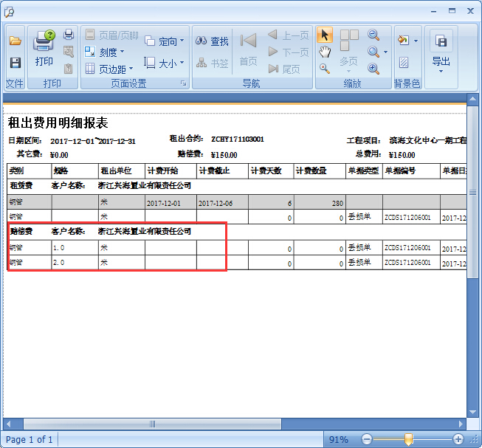Go to next page

point(289,52)
